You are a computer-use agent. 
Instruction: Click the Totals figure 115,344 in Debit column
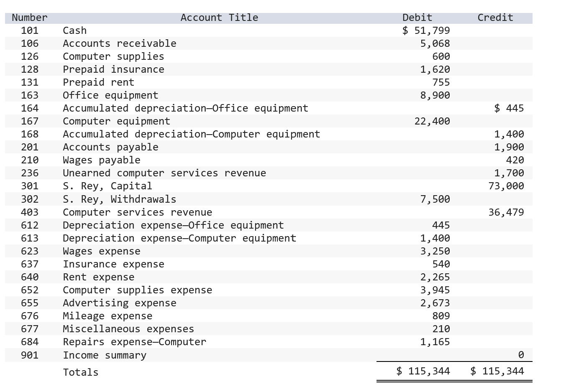coord(423,371)
